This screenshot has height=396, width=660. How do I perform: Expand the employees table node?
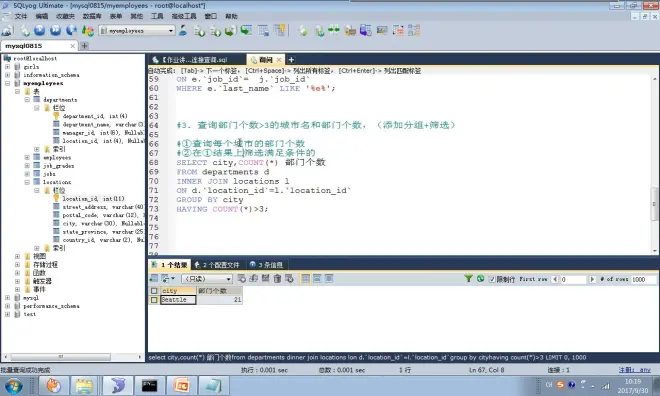(27, 157)
